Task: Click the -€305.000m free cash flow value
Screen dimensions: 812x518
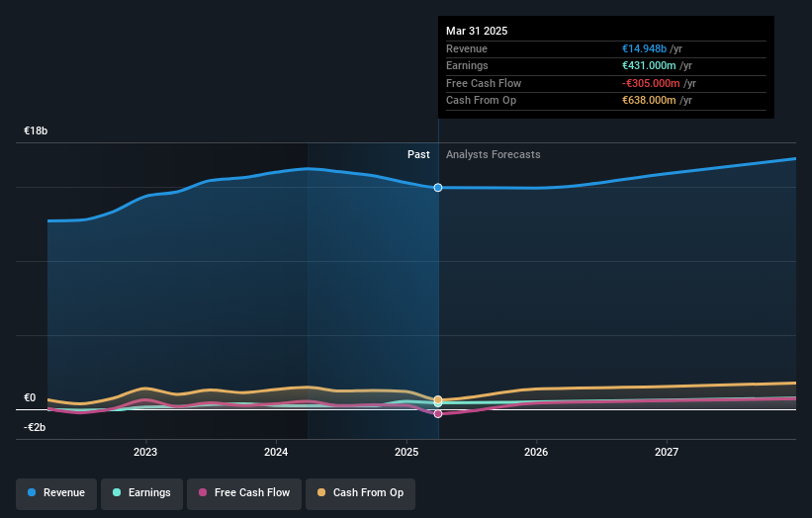Action: 651,83
